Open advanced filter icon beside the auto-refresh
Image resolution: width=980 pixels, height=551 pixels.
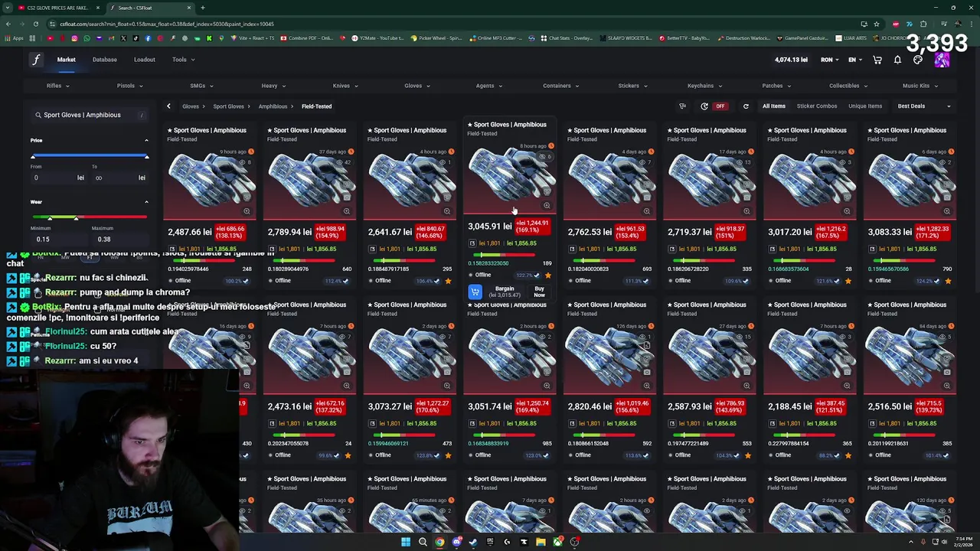click(682, 106)
